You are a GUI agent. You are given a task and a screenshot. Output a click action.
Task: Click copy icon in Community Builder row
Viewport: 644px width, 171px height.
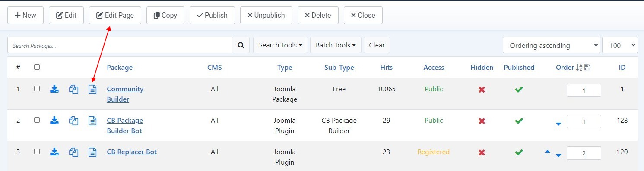pyautogui.click(x=74, y=89)
